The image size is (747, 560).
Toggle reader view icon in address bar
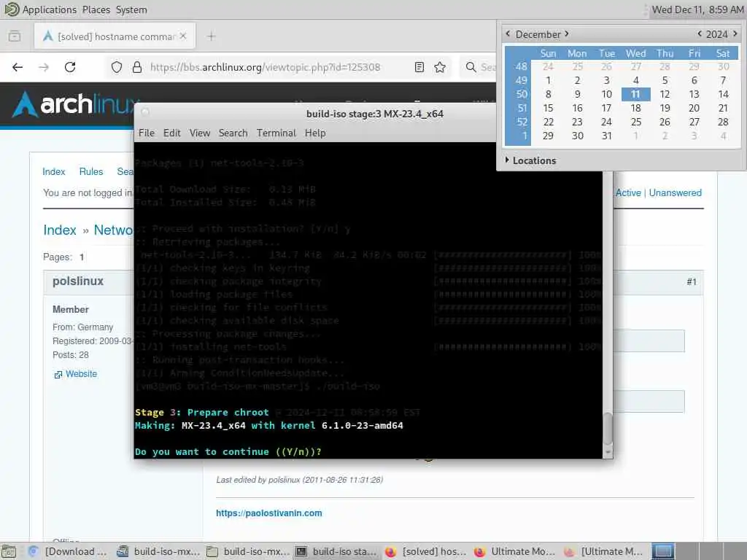pyautogui.click(x=419, y=67)
